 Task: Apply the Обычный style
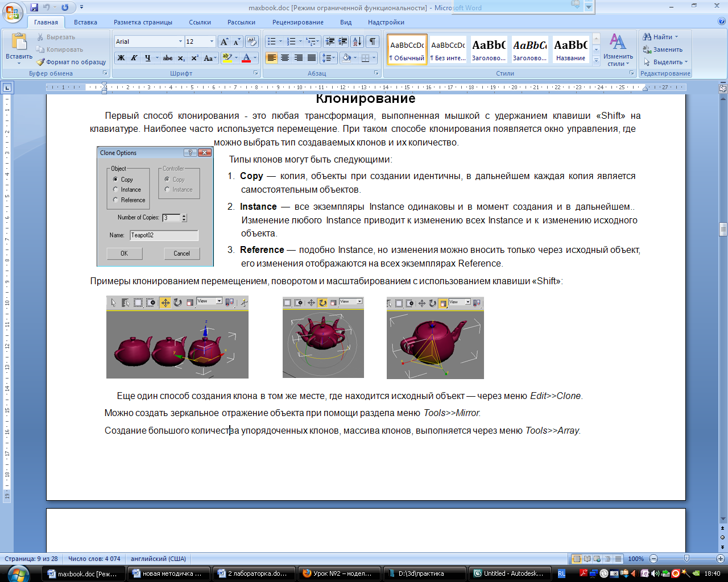click(x=407, y=50)
